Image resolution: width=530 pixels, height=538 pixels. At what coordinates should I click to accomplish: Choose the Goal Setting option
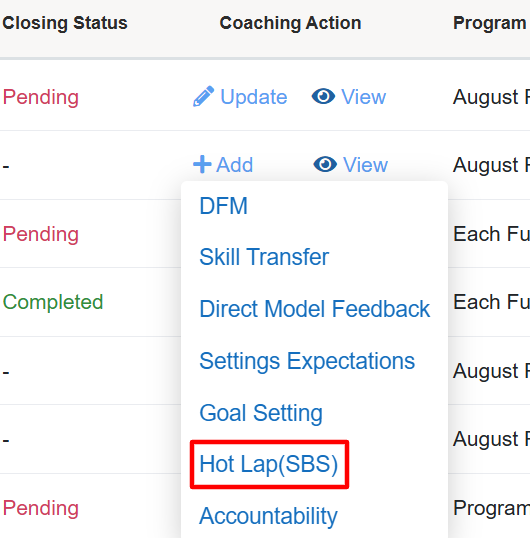pyautogui.click(x=261, y=413)
